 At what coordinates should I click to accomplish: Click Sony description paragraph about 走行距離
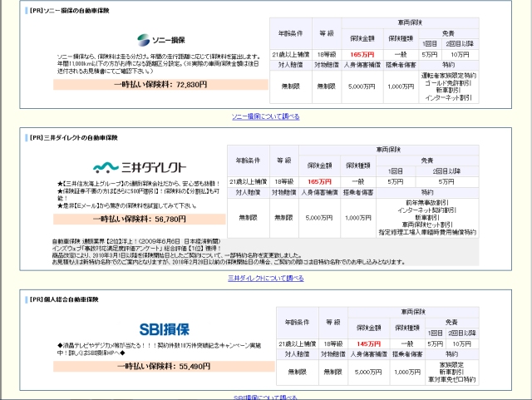tap(159, 64)
